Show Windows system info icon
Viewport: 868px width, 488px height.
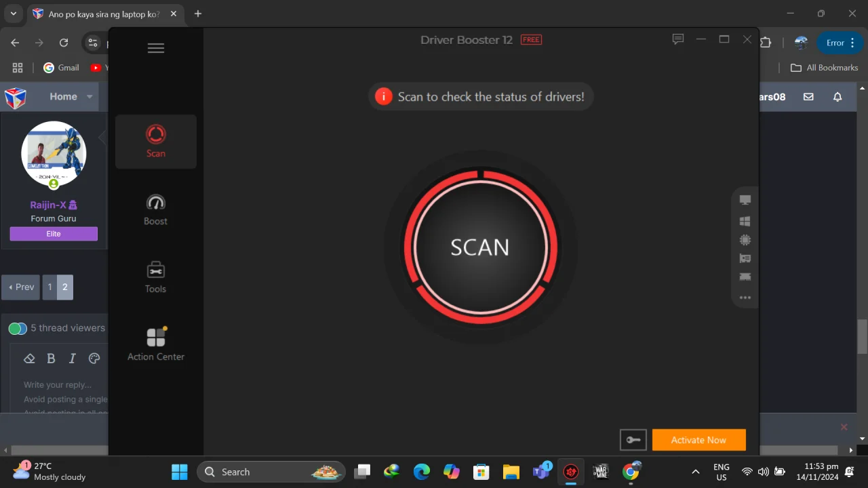[745, 221]
